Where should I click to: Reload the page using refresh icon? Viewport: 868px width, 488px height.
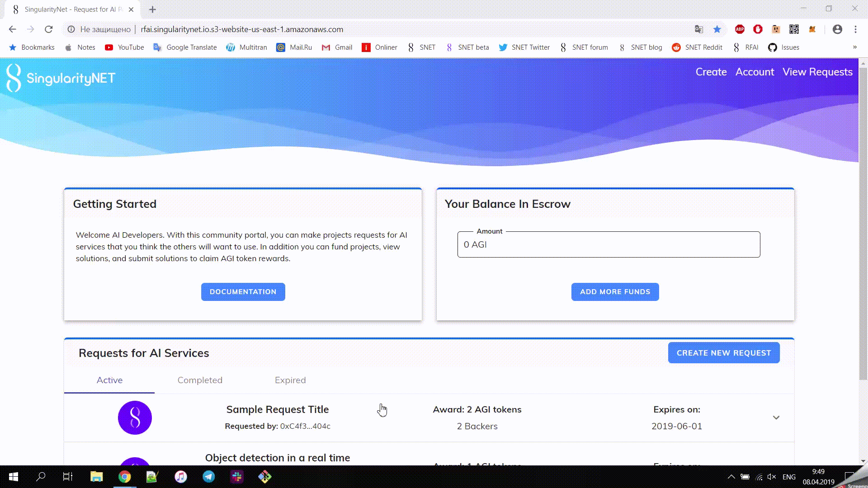click(x=49, y=29)
